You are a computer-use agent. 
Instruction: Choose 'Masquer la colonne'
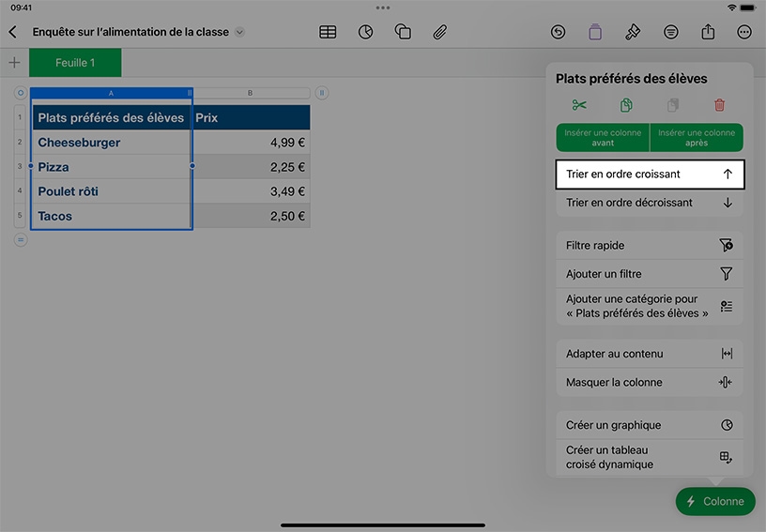coord(650,382)
